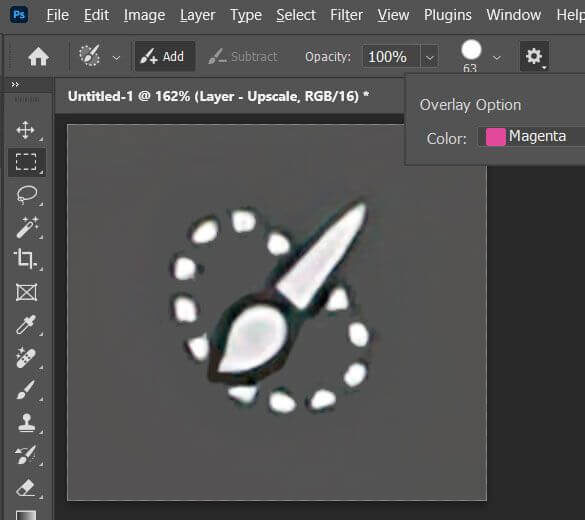
Task: Expand the brush preset picker chevron
Action: [497, 58]
